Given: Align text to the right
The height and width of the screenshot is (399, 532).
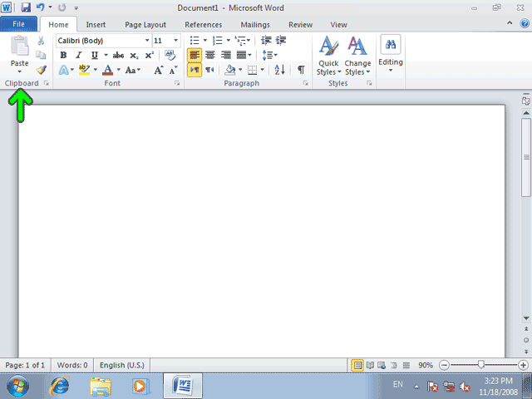Looking at the screenshot, I should (x=225, y=55).
